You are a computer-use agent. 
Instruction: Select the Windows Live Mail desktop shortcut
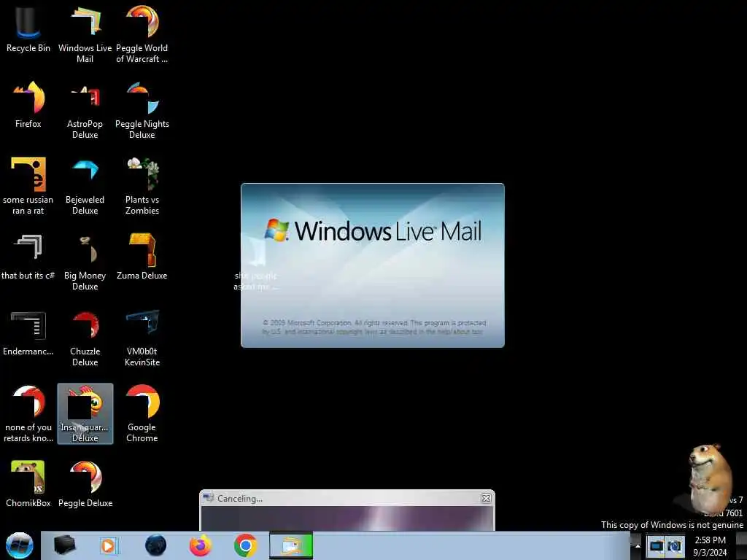(85, 34)
